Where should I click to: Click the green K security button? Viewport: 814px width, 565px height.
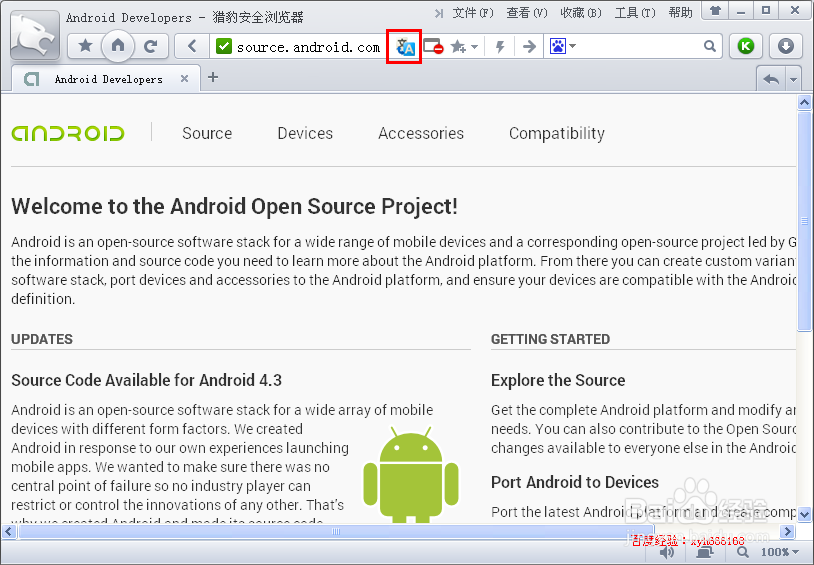tap(745, 46)
